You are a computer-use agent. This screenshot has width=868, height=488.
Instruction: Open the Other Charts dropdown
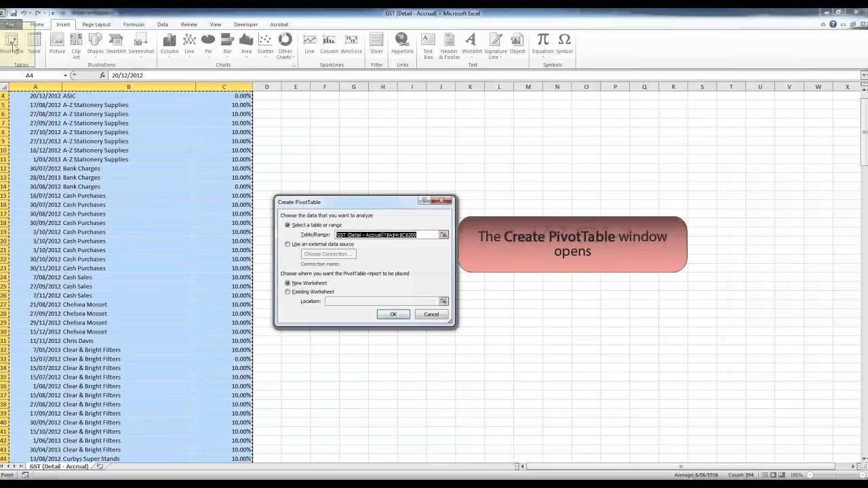[285, 46]
